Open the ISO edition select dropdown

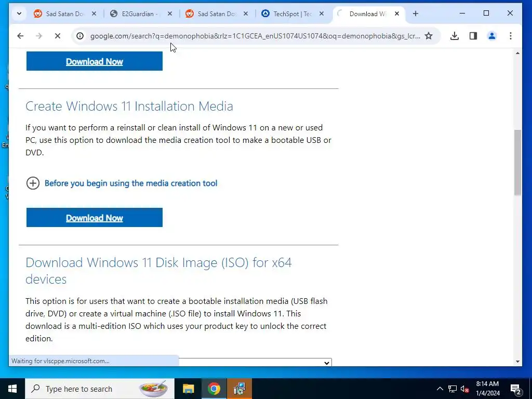[255, 362]
